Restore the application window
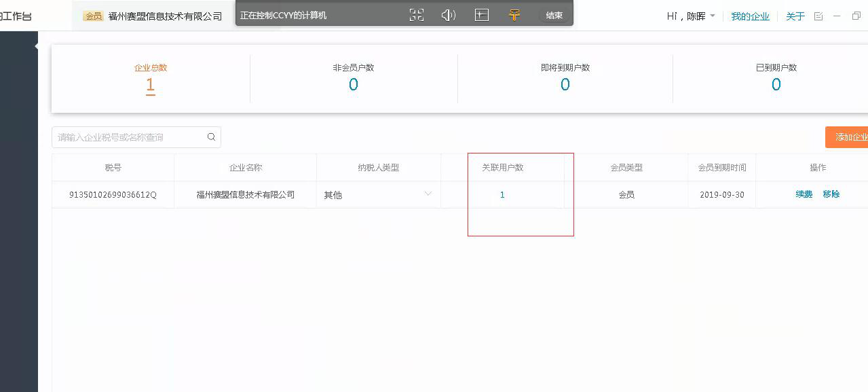This screenshot has width=868, height=392. (x=856, y=16)
